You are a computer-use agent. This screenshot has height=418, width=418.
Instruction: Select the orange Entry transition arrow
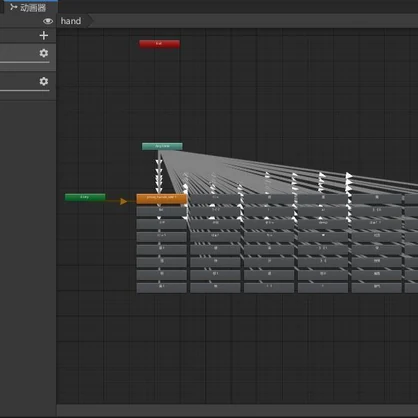(123, 201)
